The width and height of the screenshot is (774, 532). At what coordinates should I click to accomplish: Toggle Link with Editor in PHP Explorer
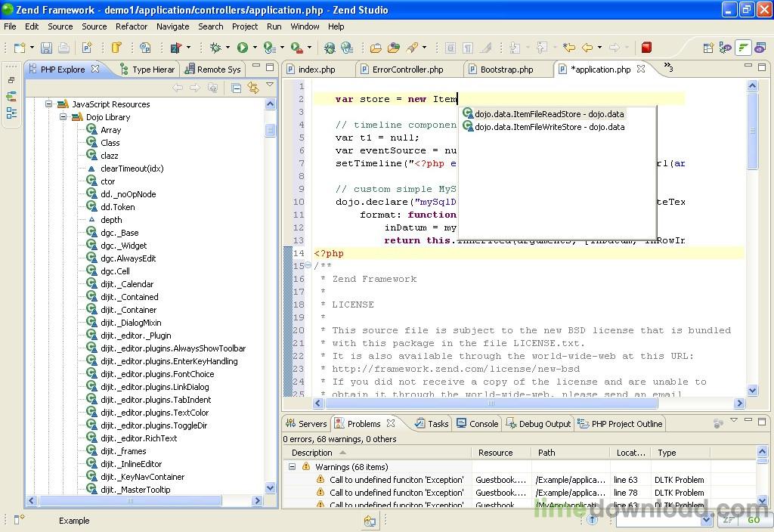(x=253, y=88)
